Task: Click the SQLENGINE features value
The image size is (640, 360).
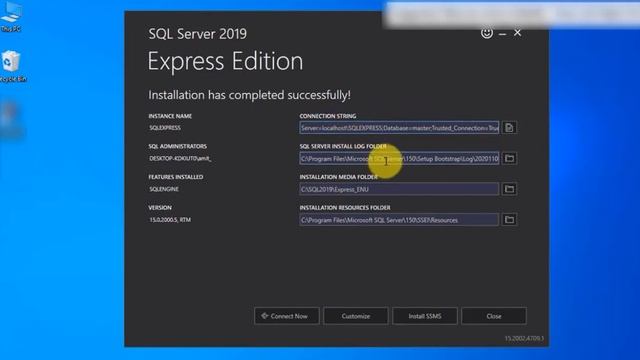Action: tap(164, 189)
